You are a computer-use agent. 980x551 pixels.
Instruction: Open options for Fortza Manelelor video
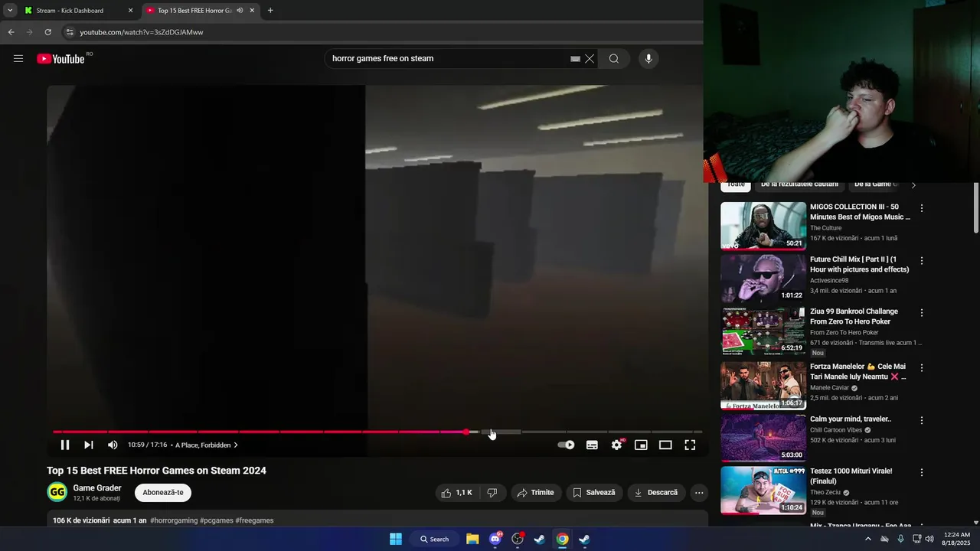click(922, 368)
